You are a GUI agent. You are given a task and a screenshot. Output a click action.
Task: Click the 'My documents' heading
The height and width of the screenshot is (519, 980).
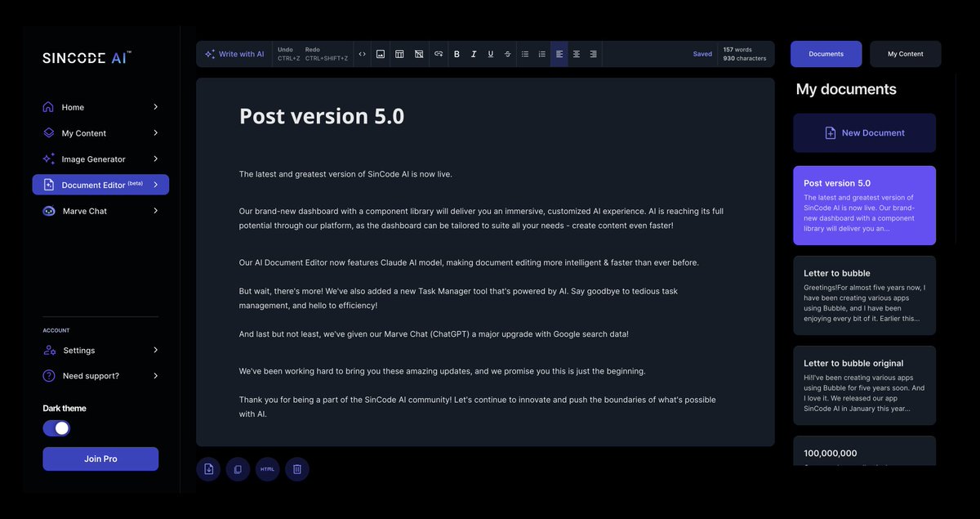(x=846, y=89)
